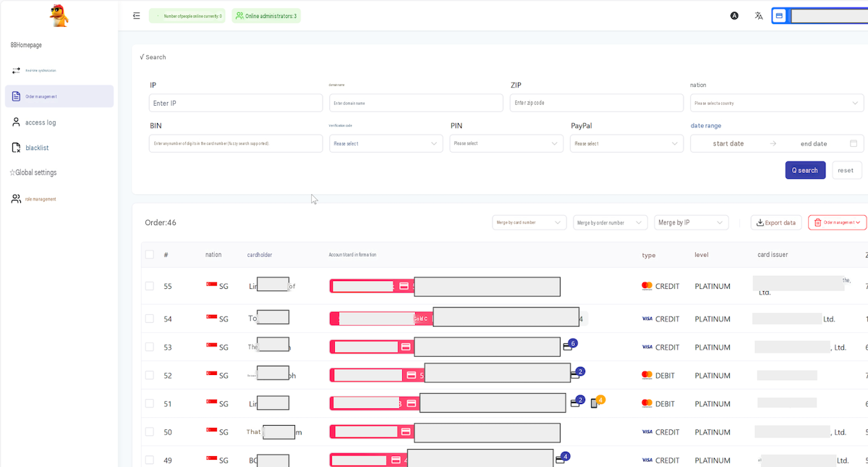Screen dimensions: 868x467
Task: Click the circled A icon in the header
Action: point(734,15)
